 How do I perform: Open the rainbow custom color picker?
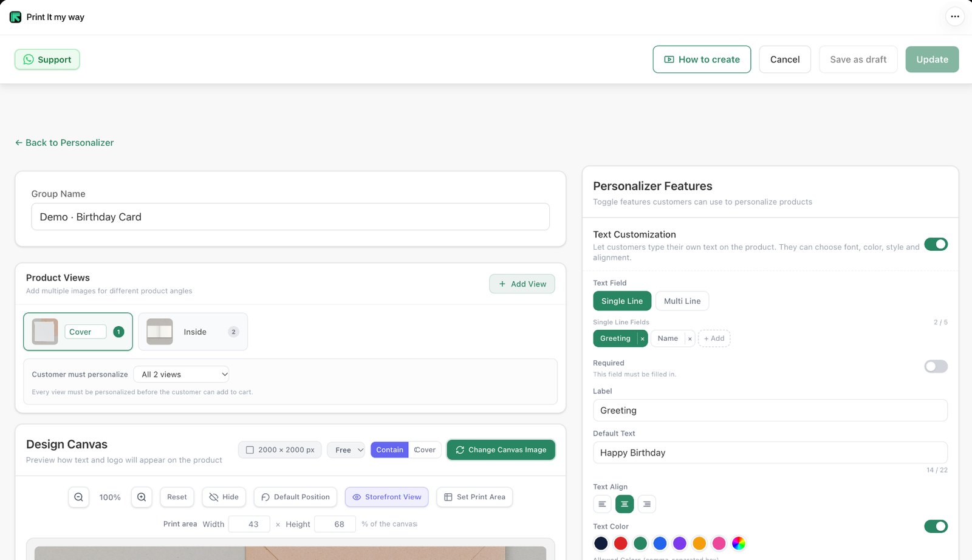click(x=739, y=543)
